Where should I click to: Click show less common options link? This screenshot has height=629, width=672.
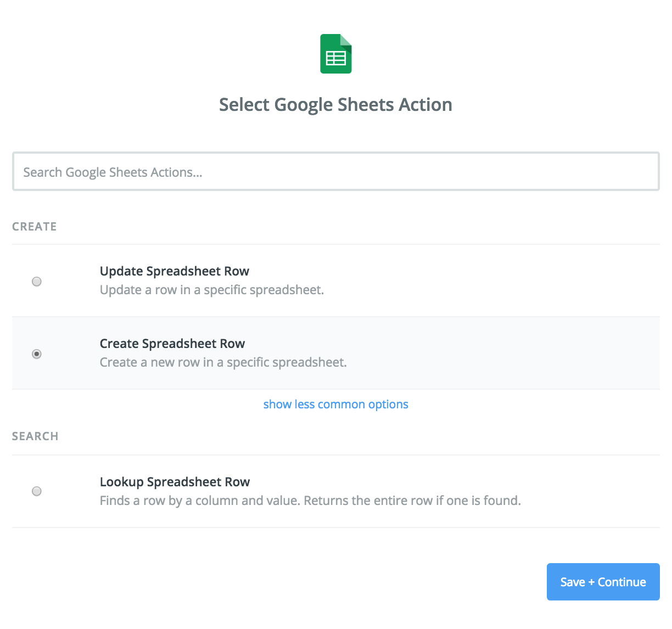336,405
